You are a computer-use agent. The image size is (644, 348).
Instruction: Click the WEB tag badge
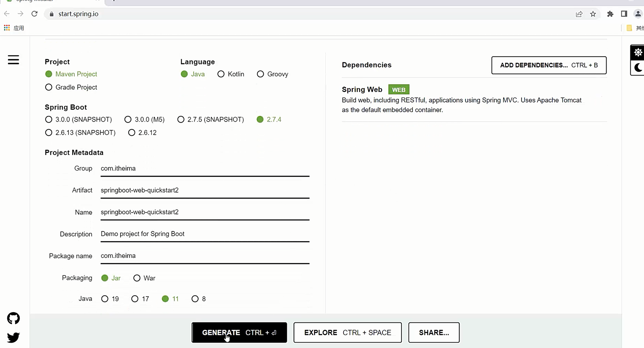[x=399, y=89]
